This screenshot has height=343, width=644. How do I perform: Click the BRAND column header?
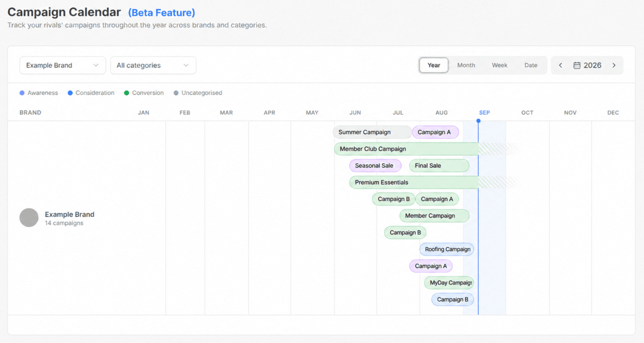30,113
